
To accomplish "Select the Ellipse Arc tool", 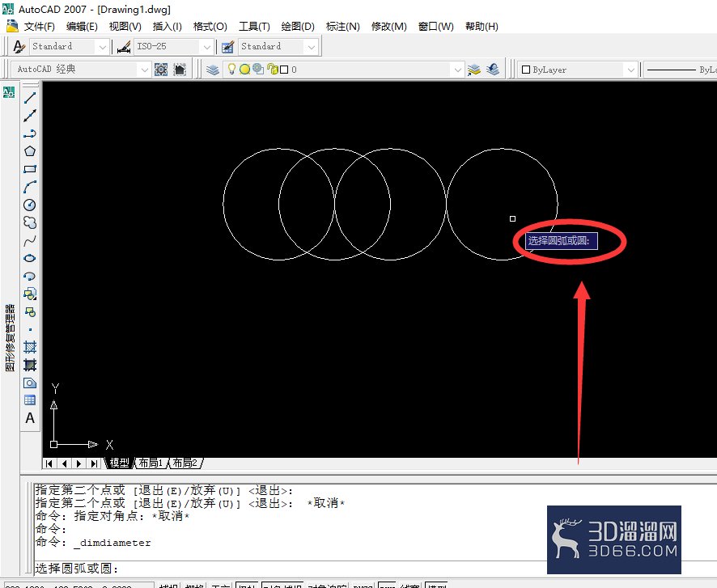I will [30, 276].
